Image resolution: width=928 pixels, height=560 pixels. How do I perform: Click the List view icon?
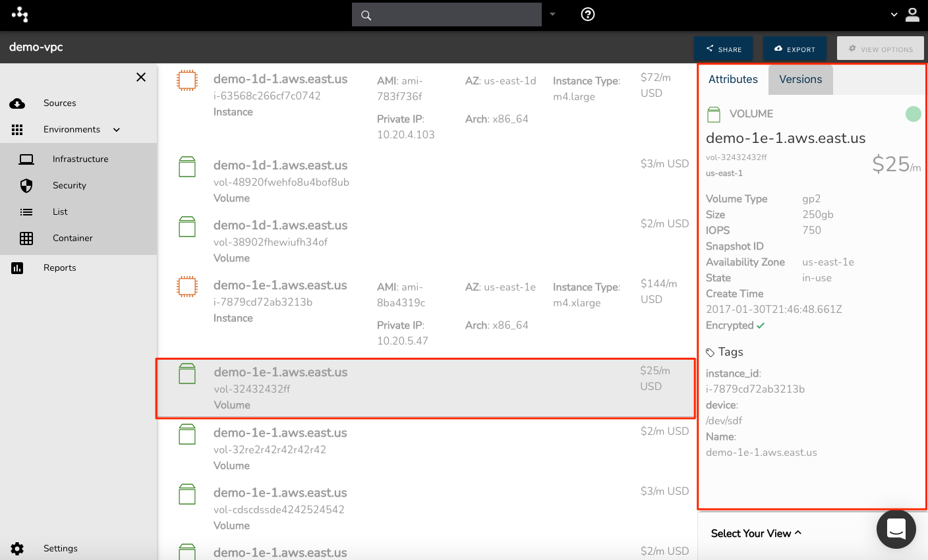click(26, 212)
